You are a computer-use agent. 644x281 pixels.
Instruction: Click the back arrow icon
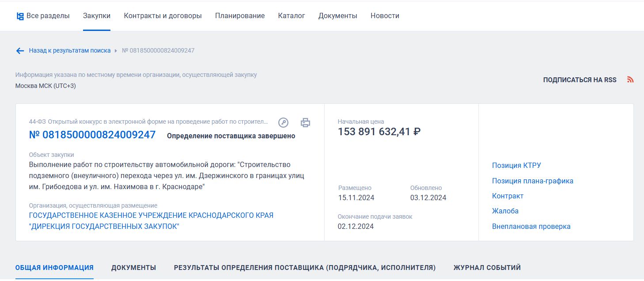click(20, 51)
